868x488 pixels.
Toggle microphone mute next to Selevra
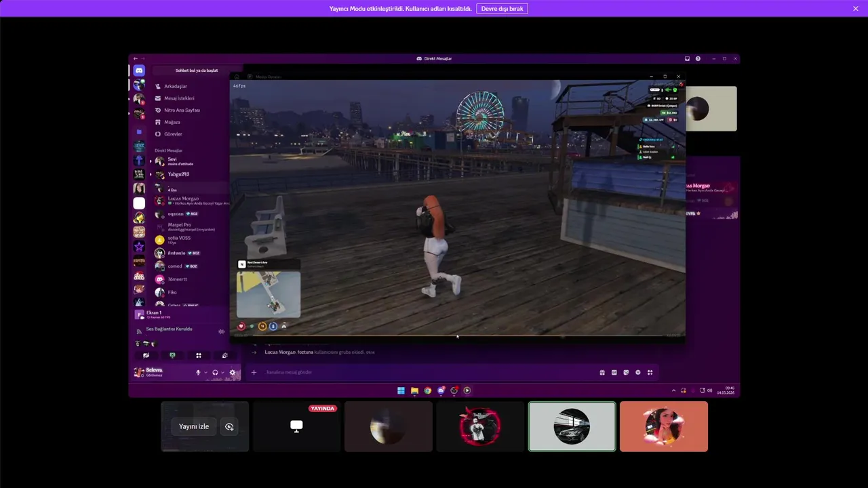pos(198,372)
